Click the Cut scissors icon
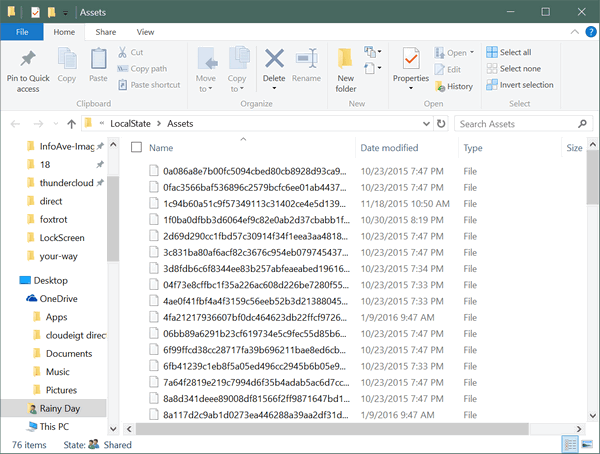Image resolution: width=600 pixels, height=454 pixels. [x=122, y=52]
